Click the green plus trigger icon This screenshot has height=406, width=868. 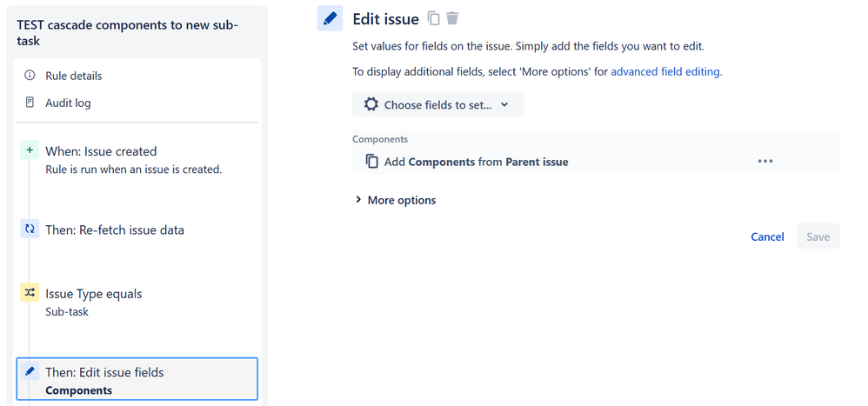tap(30, 150)
